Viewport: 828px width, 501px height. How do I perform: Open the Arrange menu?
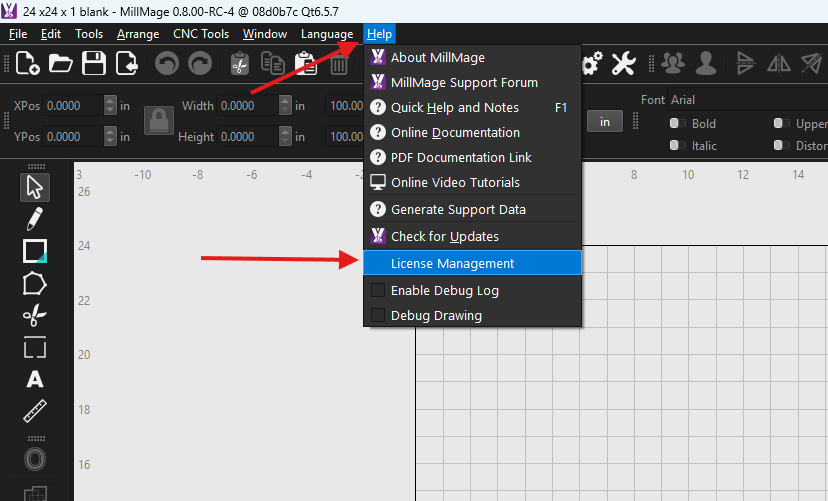point(138,34)
